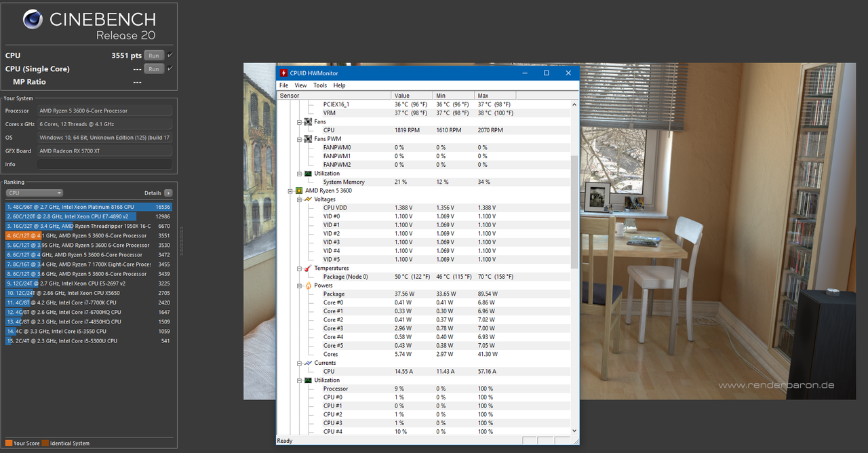Image resolution: width=868 pixels, height=453 pixels.
Task: Click the Ready status bar text
Action: pos(285,441)
